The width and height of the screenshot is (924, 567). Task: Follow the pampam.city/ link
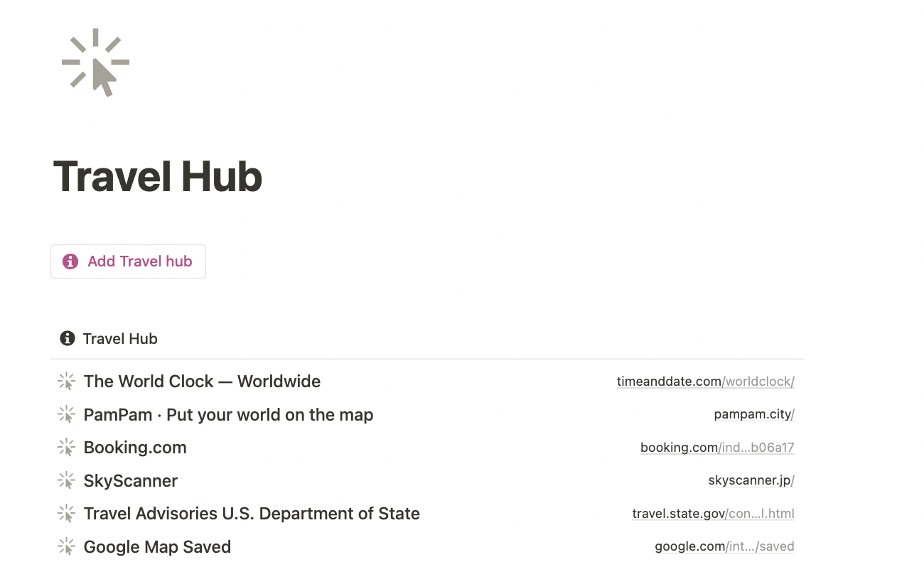pos(754,414)
